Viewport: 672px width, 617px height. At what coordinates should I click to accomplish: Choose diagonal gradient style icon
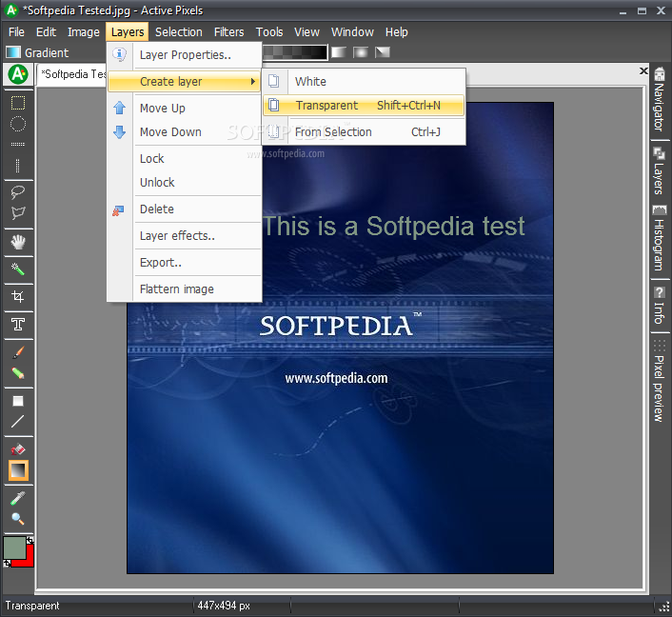tap(383, 52)
